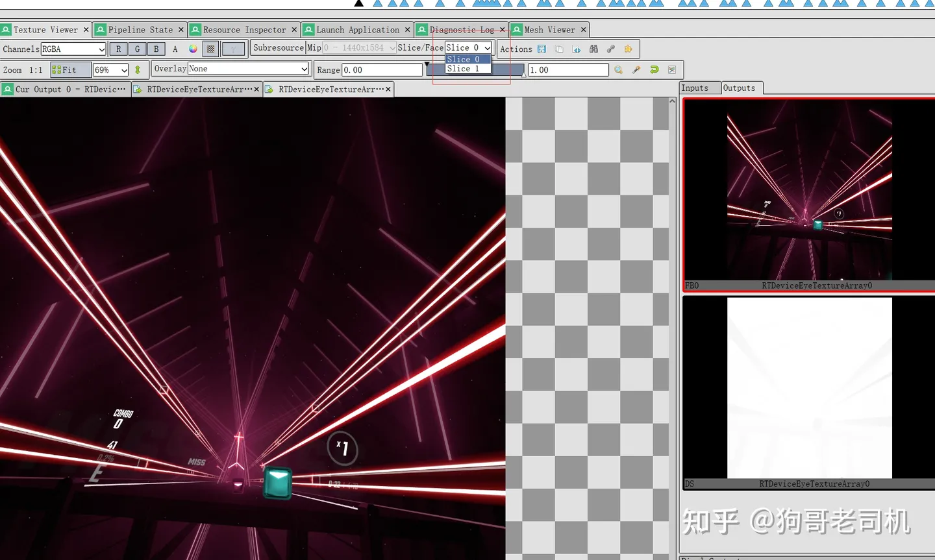Close the Pipeline State tab
The width and height of the screenshot is (935, 560).
181,30
